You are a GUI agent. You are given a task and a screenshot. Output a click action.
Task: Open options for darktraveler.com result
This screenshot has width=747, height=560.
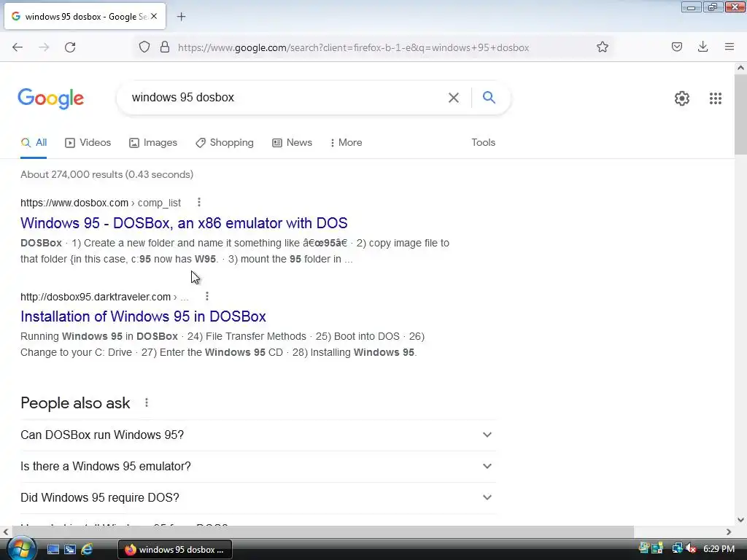pos(206,296)
